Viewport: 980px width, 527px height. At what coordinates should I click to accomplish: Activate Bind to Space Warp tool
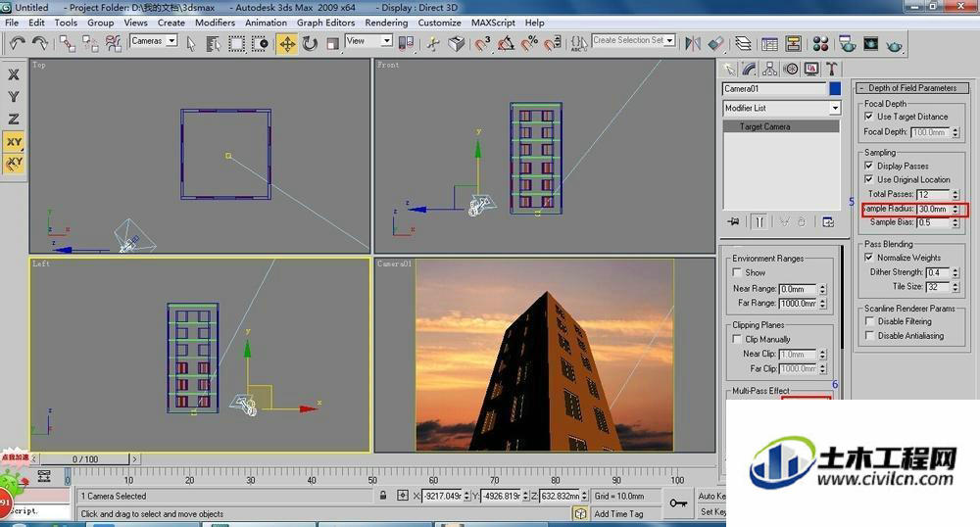click(113, 43)
